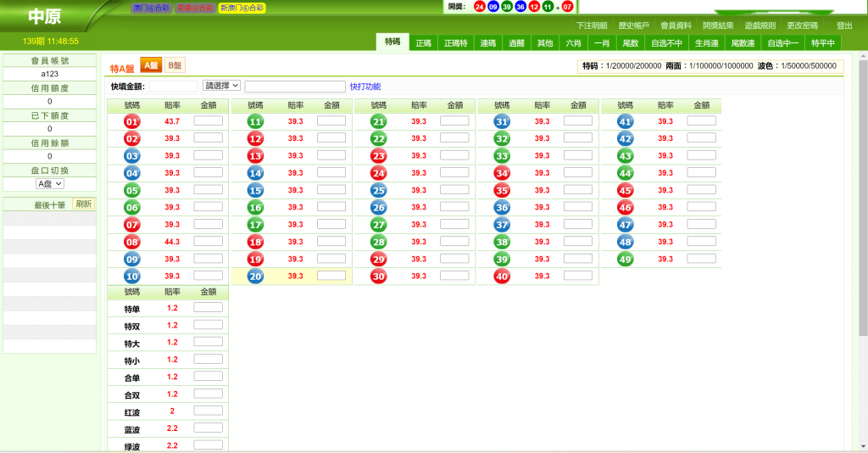This screenshot has width=868, height=453.
Task: Click the a123 account name
Action: pyautogui.click(x=50, y=74)
